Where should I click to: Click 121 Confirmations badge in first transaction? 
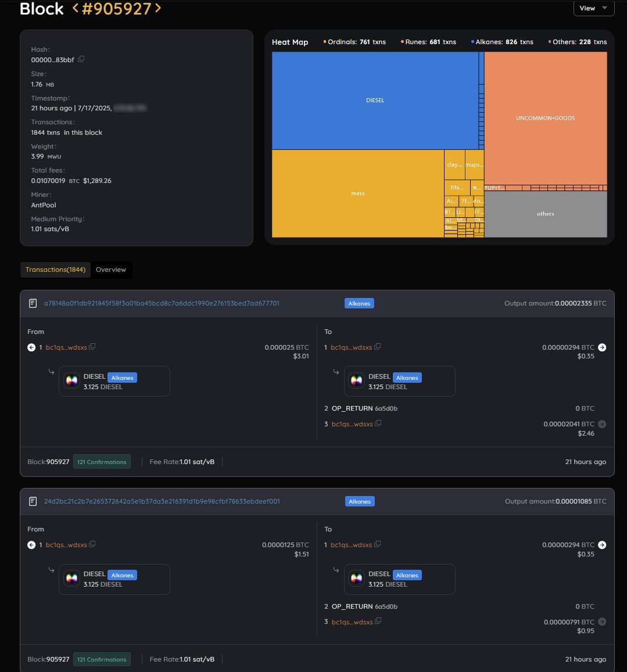coord(102,462)
